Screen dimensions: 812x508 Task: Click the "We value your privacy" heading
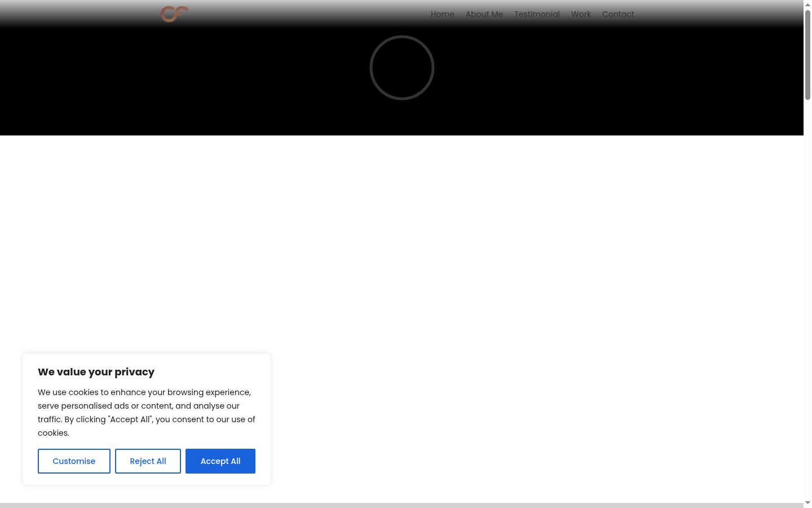pyautogui.click(x=96, y=372)
